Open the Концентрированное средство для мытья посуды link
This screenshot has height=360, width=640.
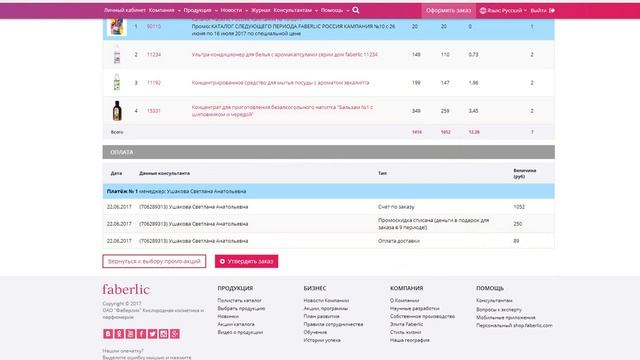[x=280, y=83]
